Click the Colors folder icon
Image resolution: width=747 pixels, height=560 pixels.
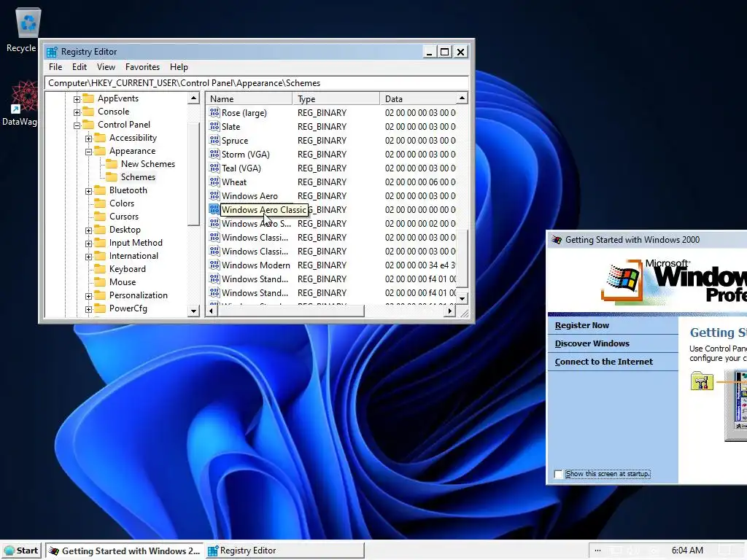[100, 203]
